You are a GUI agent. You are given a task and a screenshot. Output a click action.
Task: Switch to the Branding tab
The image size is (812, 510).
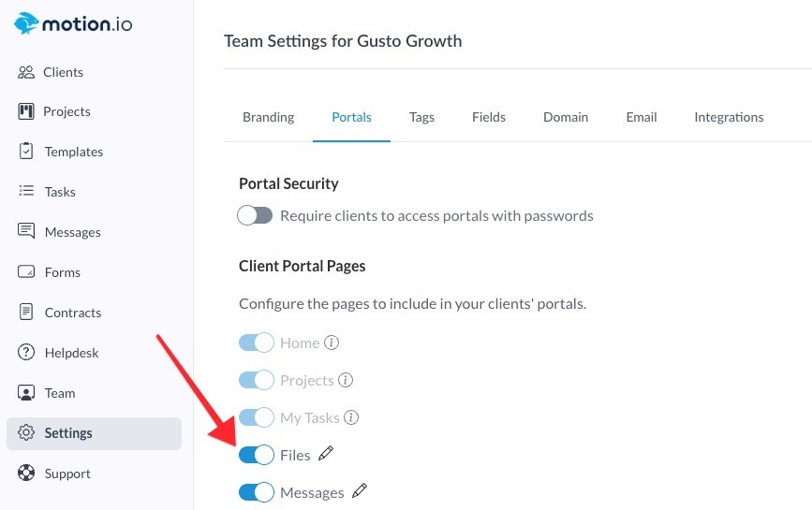coord(268,117)
